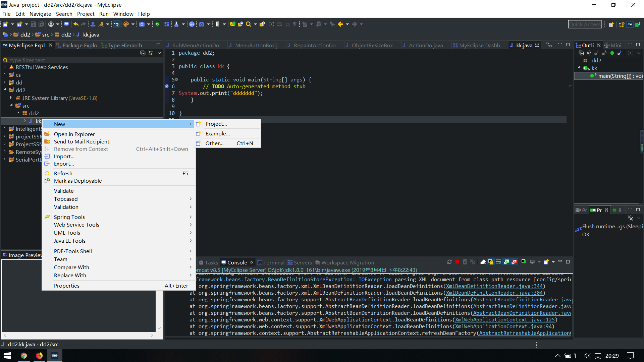Screen dimensions: 644x362
Task: Toggle Link with Editor in explorer
Action: 151,53
